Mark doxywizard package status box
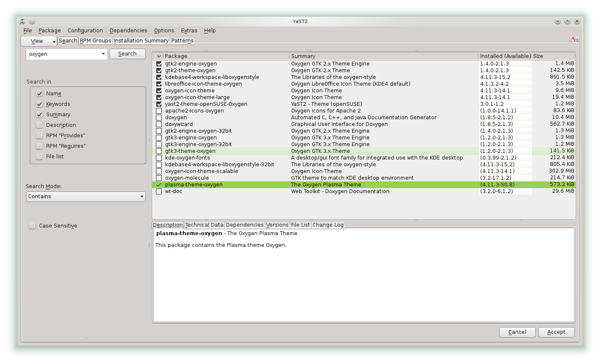 159,124
